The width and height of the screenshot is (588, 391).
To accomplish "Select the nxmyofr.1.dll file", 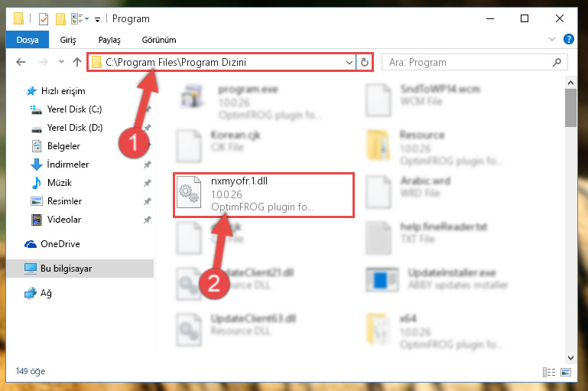I will click(x=264, y=195).
